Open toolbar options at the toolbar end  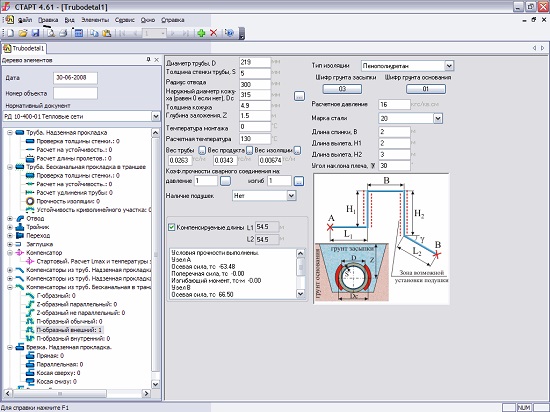[241, 34]
